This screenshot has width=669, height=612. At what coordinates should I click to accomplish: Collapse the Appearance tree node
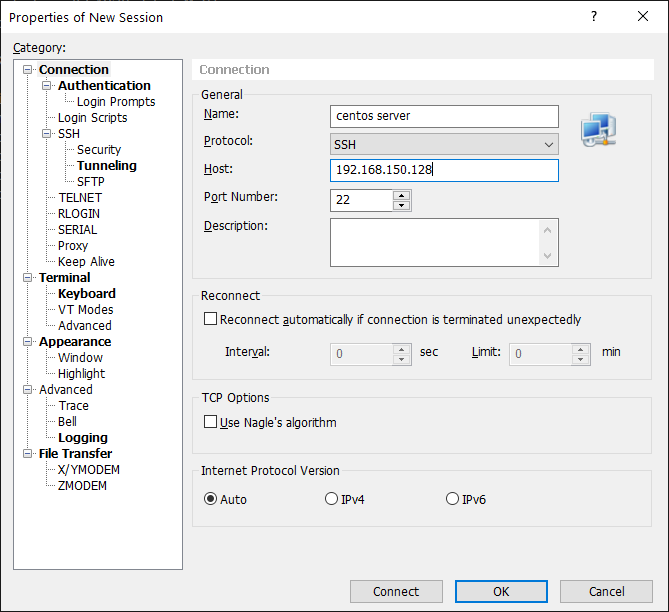(x=27, y=341)
